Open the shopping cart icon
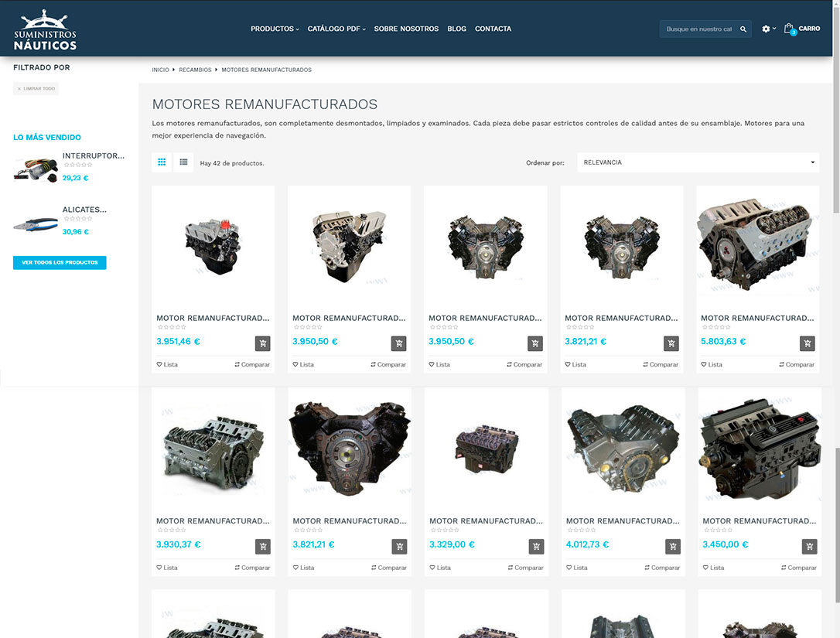This screenshot has height=638, width=840. 789,29
